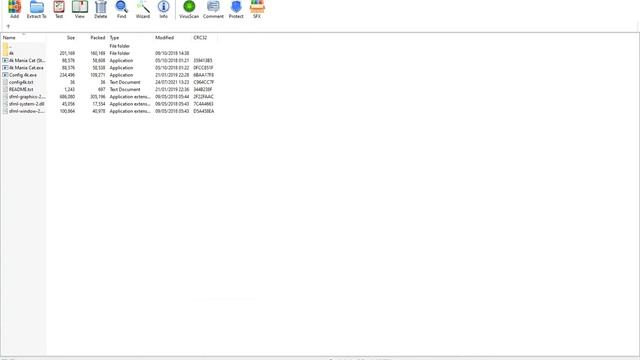Select the 'sfml-system-2.dll' file name
This screenshot has height=360, width=640.
pyautogui.click(x=27, y=104)
